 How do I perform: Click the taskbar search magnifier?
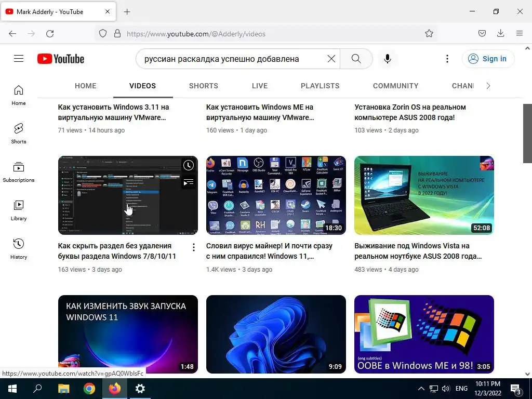click(x=37, y=389)
